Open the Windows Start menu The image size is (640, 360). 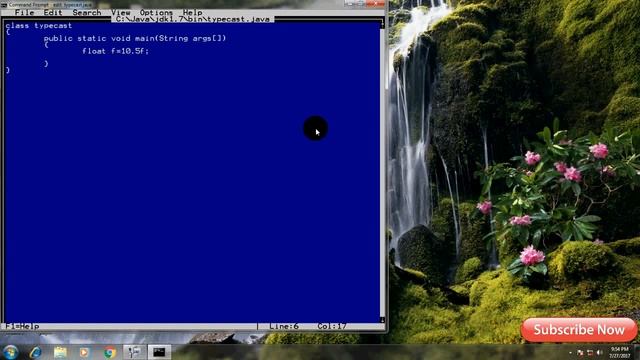[x=11, y=352]
